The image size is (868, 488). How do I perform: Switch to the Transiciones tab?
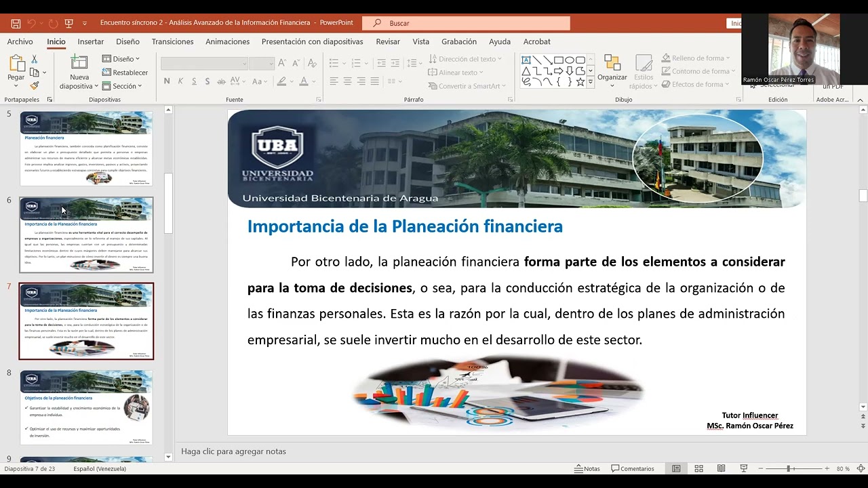[x=172, y=41]
